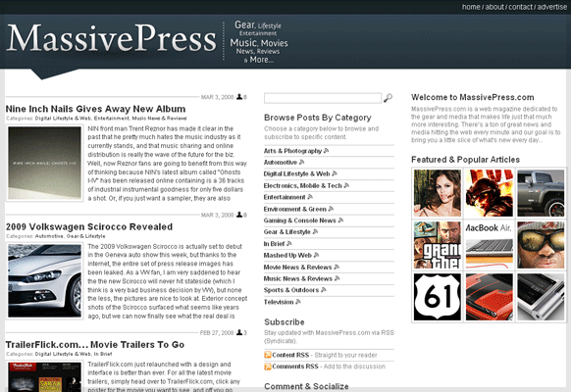Screen dimensions: 571x392
Task: Open featured thumbnail of gray Hummer truck
Action: [x=541, y=193]
